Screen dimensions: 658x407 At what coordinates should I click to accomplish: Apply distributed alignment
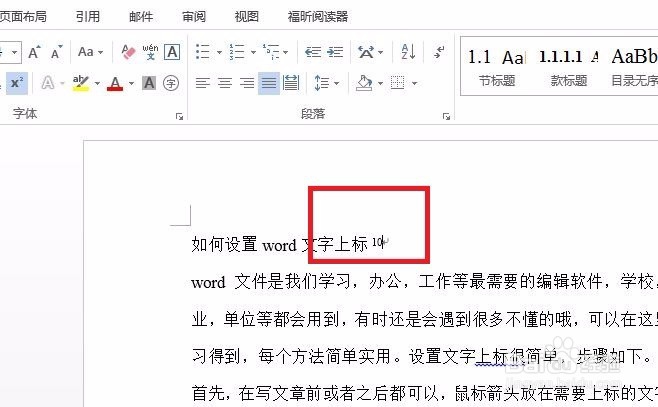(x=291, y=83)
